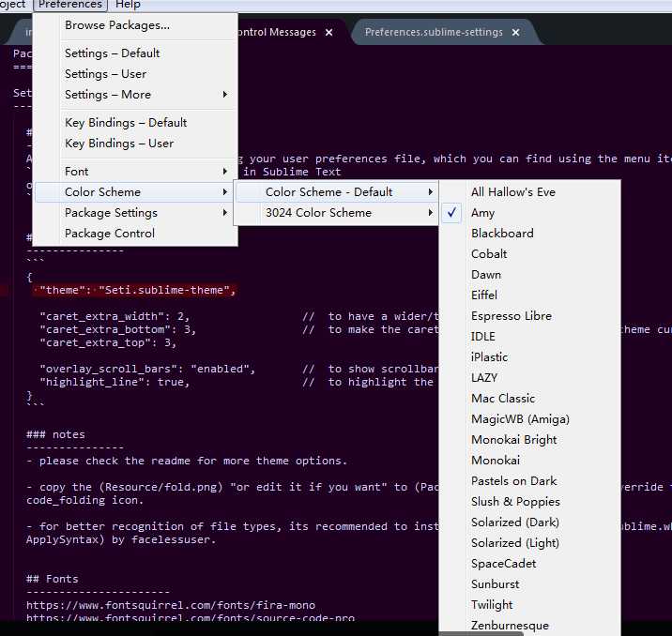The image size is (672, 636).
Task: Choose IDLE color scheme
Action: click(529, 336)
